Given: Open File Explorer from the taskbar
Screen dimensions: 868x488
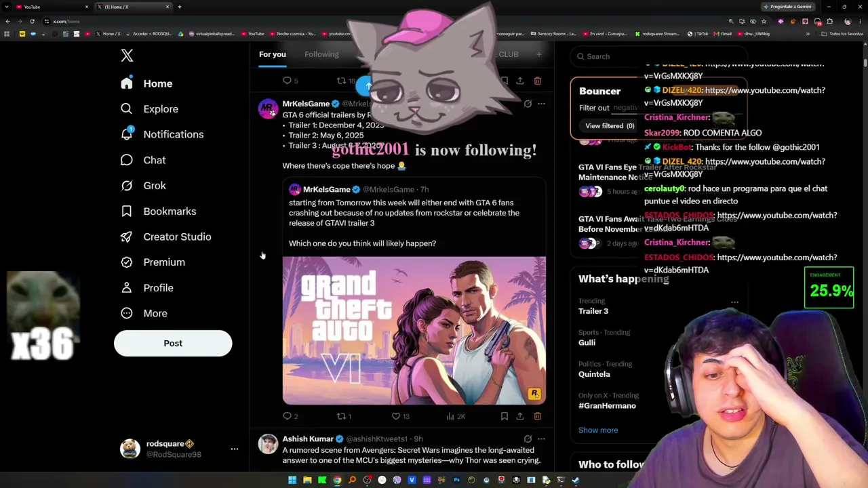Looking at the screenshot, I should pyautogui.click(x=307, y=481).
